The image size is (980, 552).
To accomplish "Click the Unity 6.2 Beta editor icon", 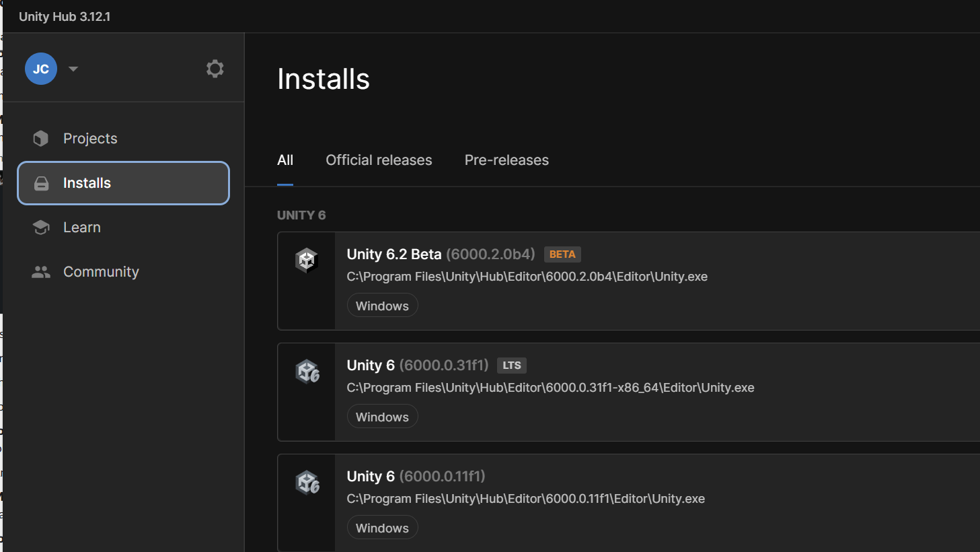I will 307,260.
